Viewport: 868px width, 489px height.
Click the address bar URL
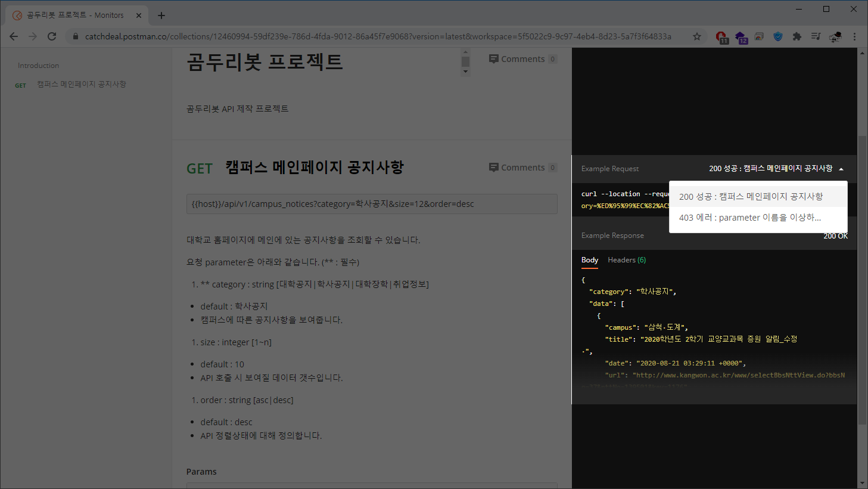378,36
